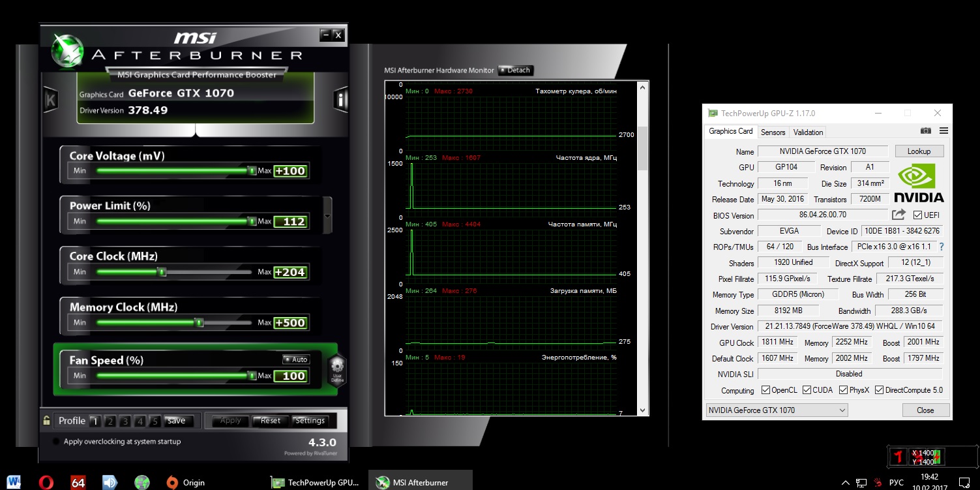Click the Core Clock slider handle
The width and height of the screenshot is (980, 490).
[162, 272]
